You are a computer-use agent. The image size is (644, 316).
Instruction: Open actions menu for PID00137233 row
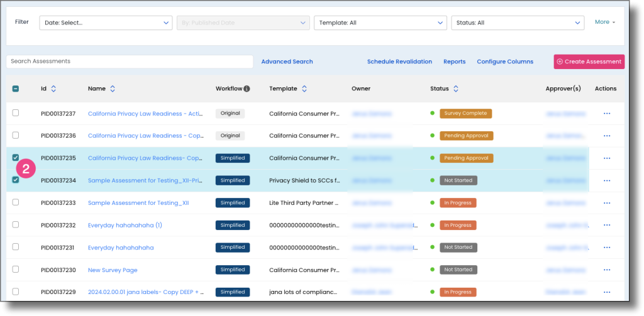[607, 203]
